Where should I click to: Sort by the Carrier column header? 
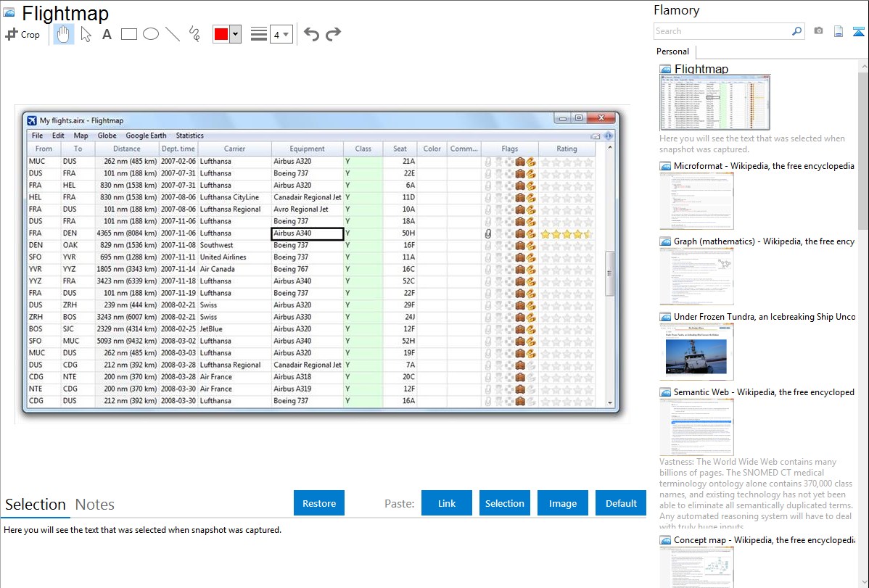pyautogui.click(x=234, y=149)
